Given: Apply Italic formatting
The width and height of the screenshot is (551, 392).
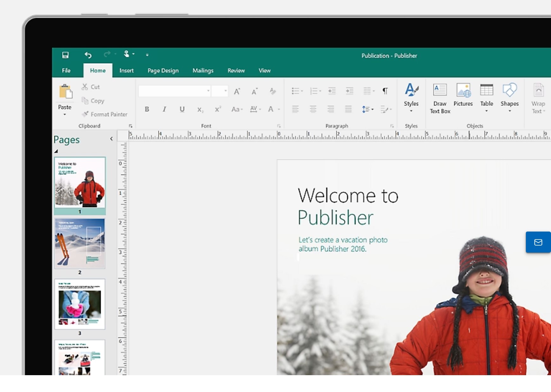Looking at the screenshot, I should [165, 109].
